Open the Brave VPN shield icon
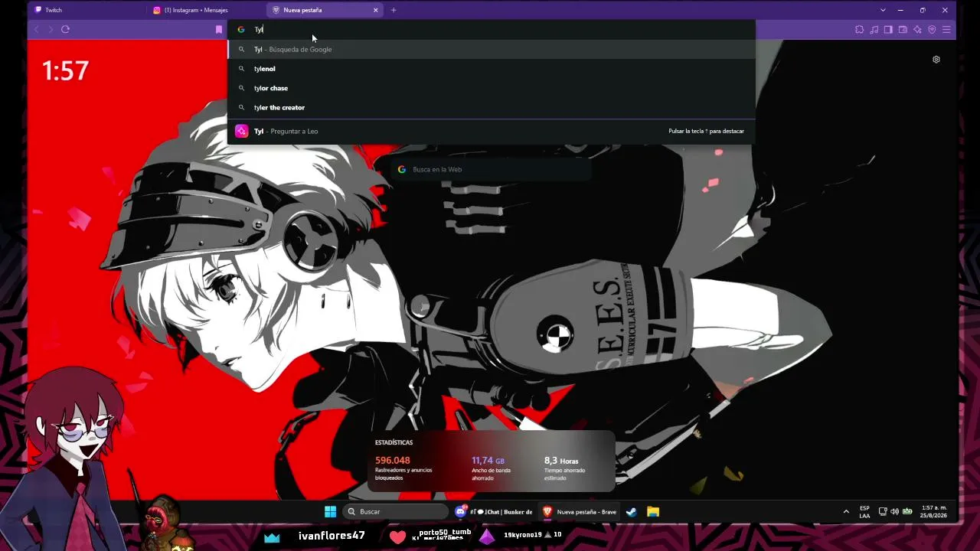This screenshot has width=980, height=551. tap(932, 29)
